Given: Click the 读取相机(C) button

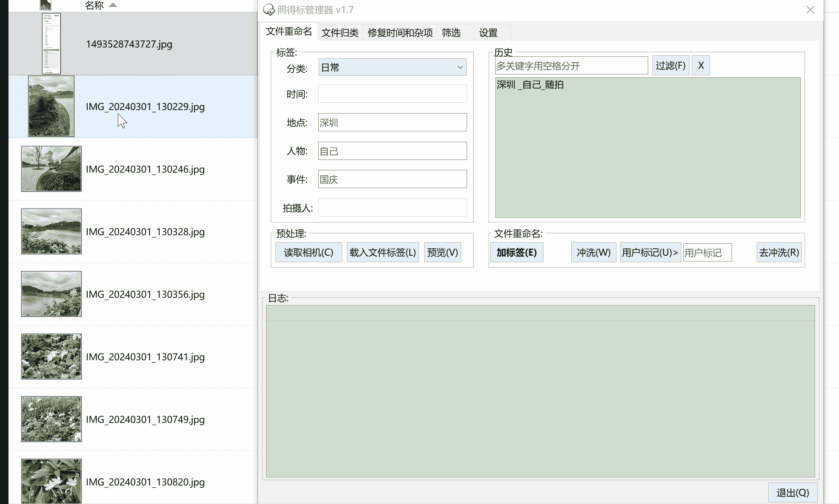Looking at the screenshot, I should pyautogui.click(x=308, y=253).
